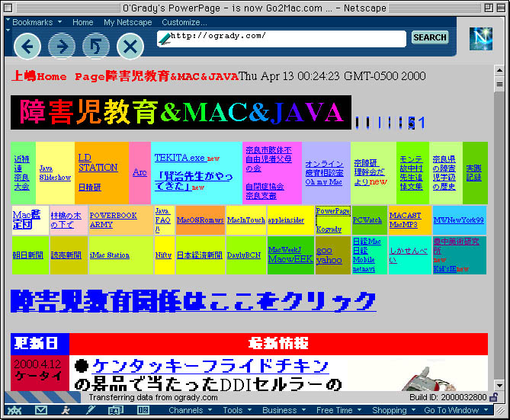Open the POWERBOOK ARMY link

pyautogui.click(x=113, y=220)
